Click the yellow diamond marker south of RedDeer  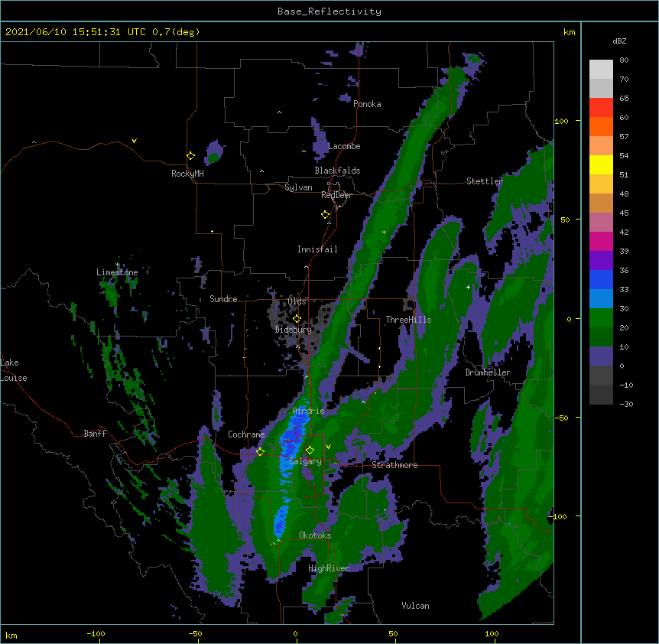(326, 215)
